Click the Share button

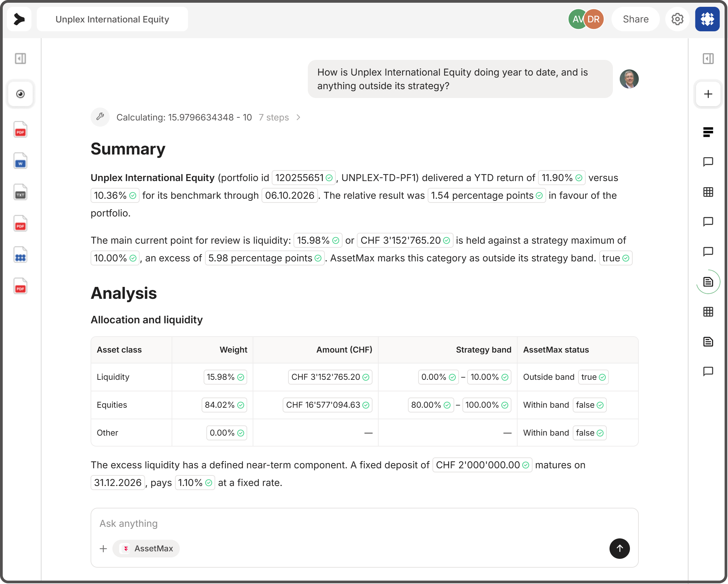pyautogui.click(x=636, y=19)
